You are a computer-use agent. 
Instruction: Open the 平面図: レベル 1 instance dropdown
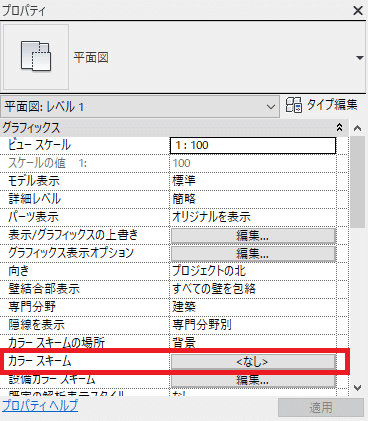(x=140, y=107)
